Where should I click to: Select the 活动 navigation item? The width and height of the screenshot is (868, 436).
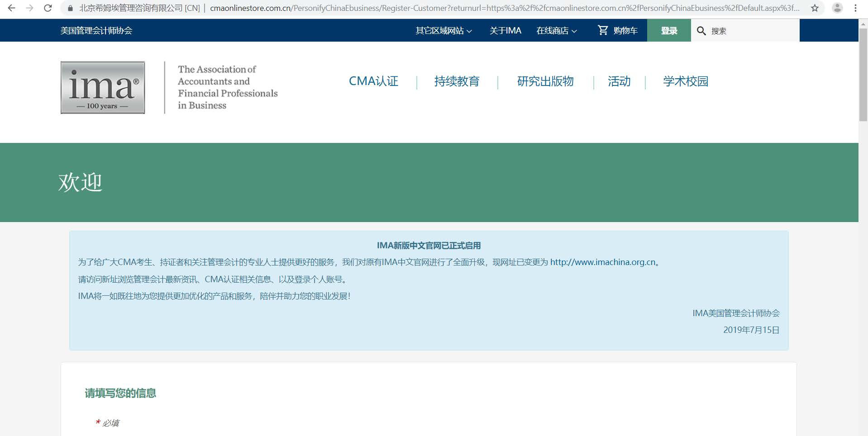(618, 81)
